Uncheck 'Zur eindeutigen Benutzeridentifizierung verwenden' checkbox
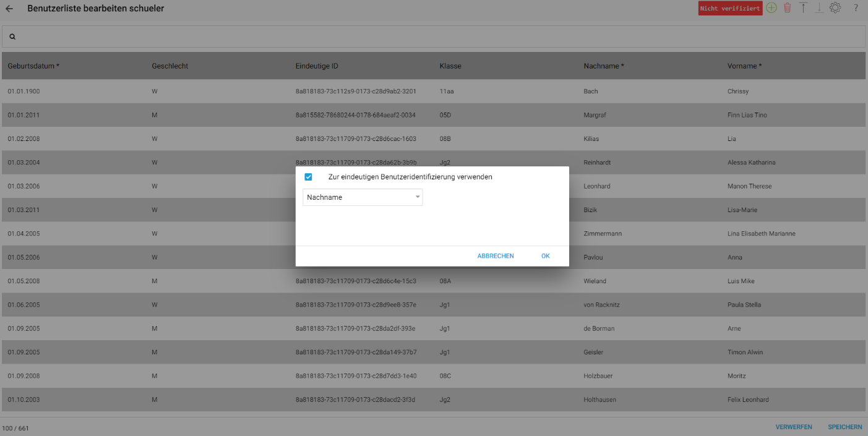Image resolution: width=868 pixels, height=436 pixels. tap(308, 177)
